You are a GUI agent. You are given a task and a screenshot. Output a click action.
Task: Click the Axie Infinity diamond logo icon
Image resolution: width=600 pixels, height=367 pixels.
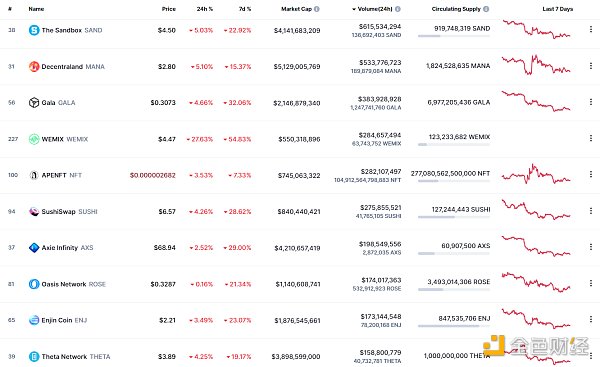point(34,248)
